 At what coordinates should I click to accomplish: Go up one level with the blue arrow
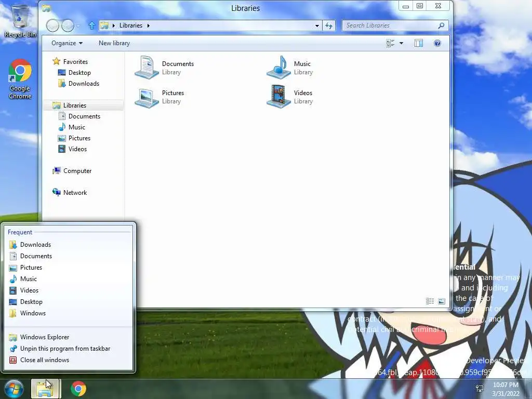[91, 25]
